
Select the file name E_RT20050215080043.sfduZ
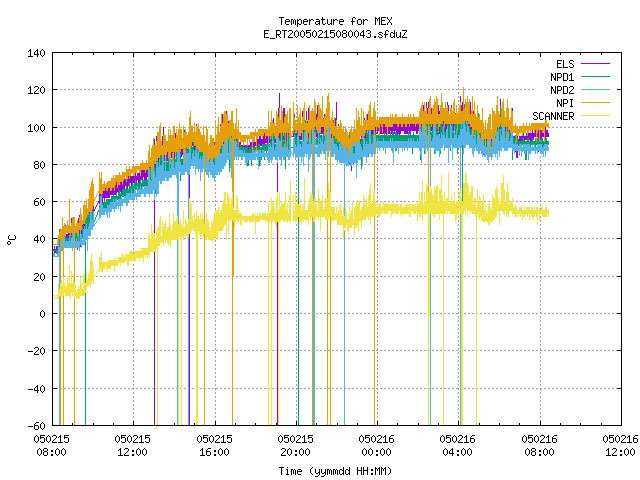tap(335, 34)
